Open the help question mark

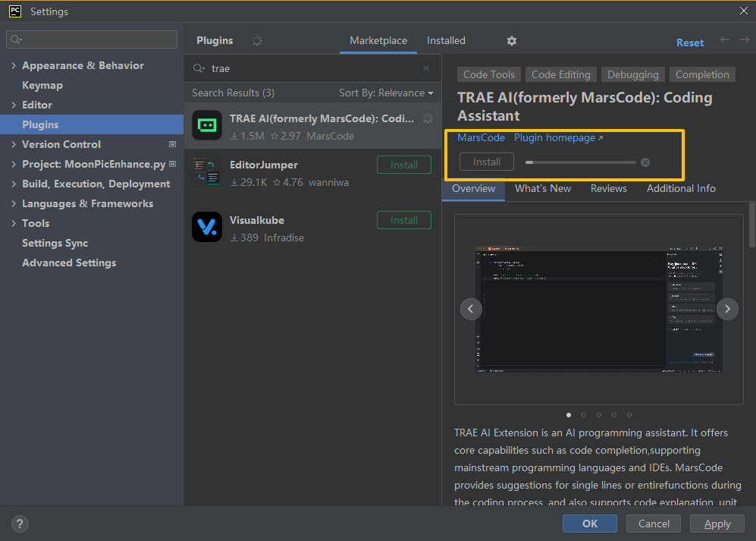coord(20,524)
